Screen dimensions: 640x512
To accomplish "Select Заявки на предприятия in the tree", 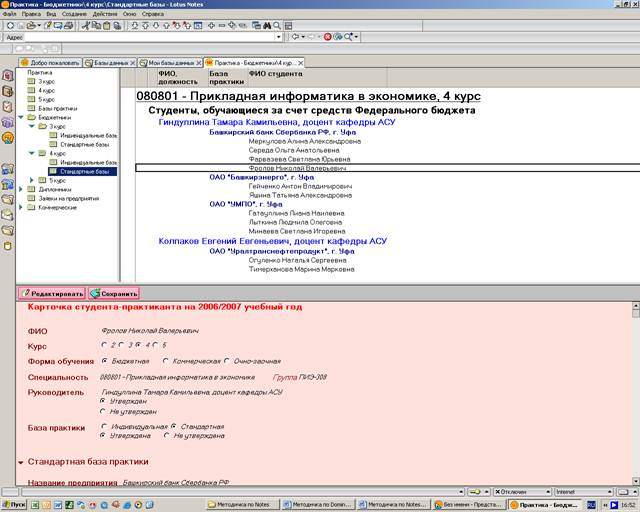I will pos(69,198).
